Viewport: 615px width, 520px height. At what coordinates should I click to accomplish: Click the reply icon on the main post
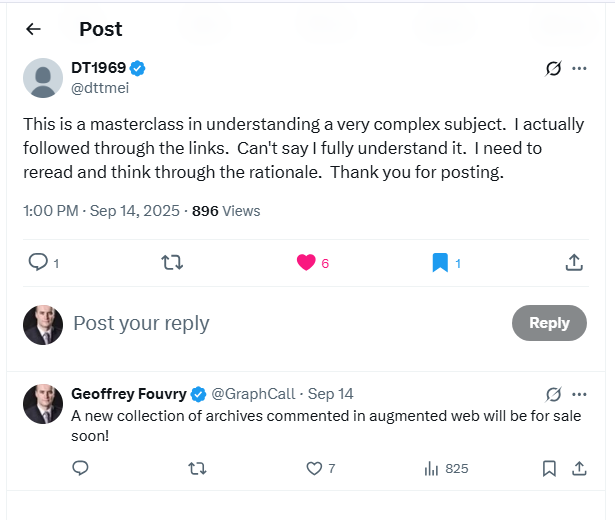[x=38, y=262]
